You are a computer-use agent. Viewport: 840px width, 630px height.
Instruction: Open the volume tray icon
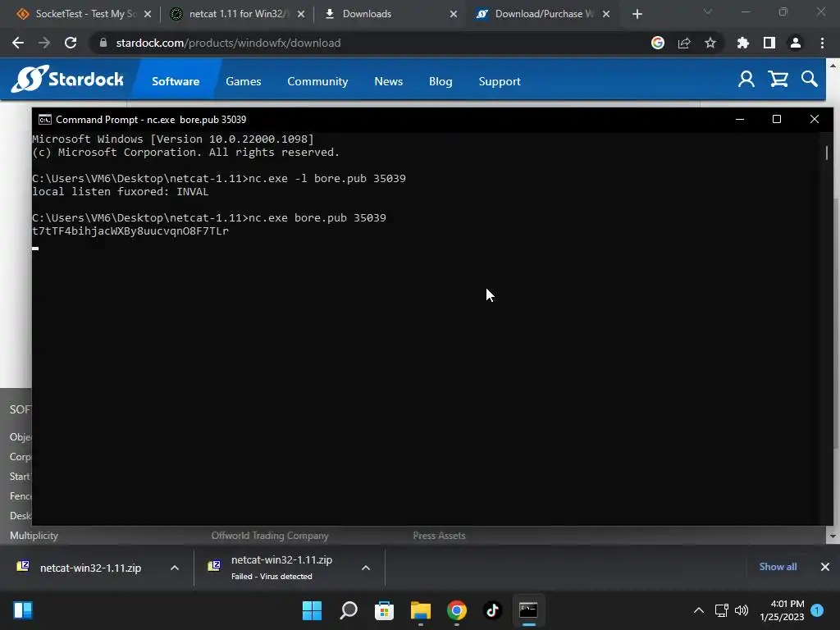(742, 610)
